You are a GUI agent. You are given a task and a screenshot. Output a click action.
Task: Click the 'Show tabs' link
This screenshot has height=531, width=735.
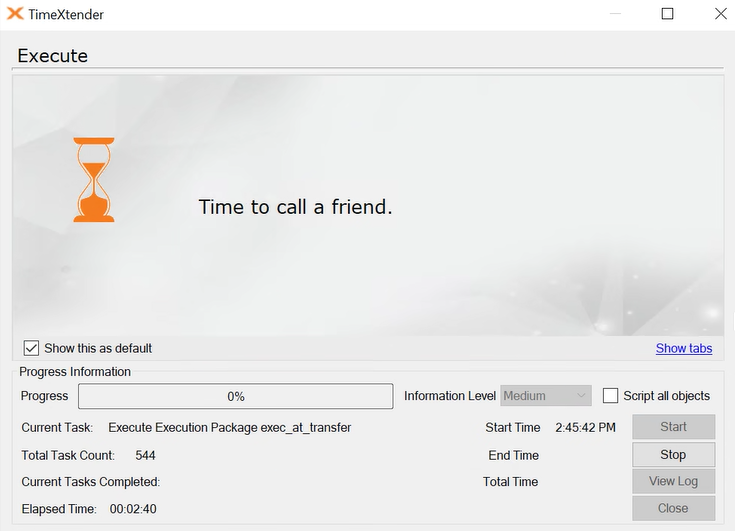click(x=683, y=348)
